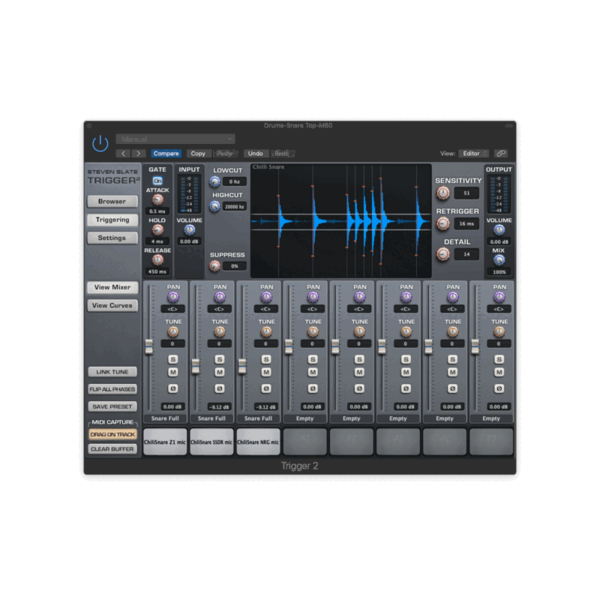
Task: Click the Highcut knob
Action: (x=215, y=207)
